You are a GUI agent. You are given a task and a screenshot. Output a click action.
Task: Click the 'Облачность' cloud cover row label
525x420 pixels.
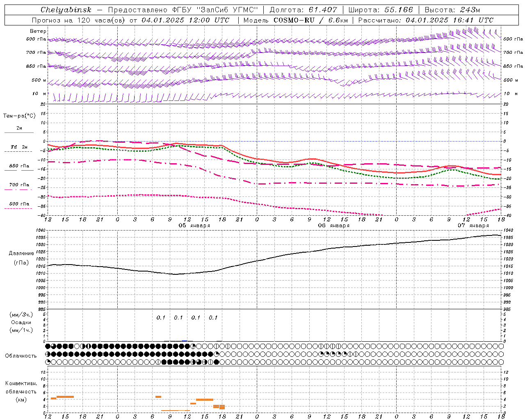click(21, 356)
